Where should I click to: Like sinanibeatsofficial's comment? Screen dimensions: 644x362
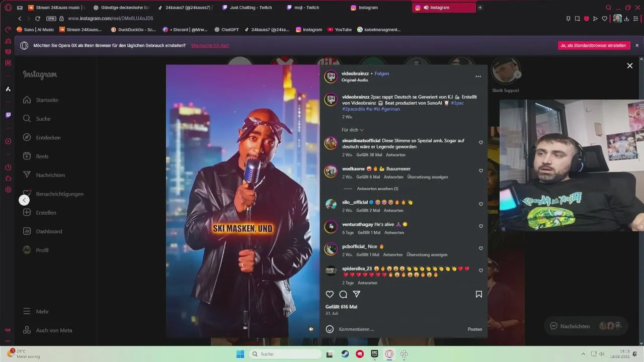tap(481, 143)
